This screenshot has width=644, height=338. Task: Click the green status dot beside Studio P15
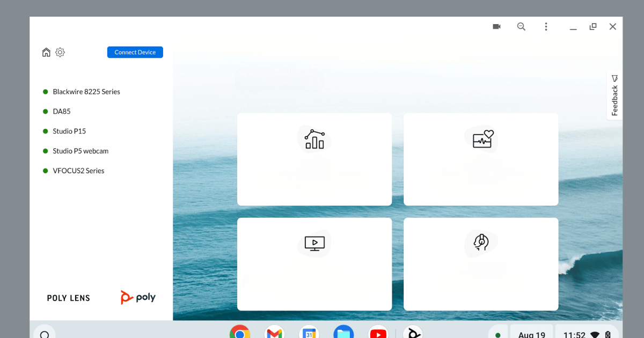[46, 131]
